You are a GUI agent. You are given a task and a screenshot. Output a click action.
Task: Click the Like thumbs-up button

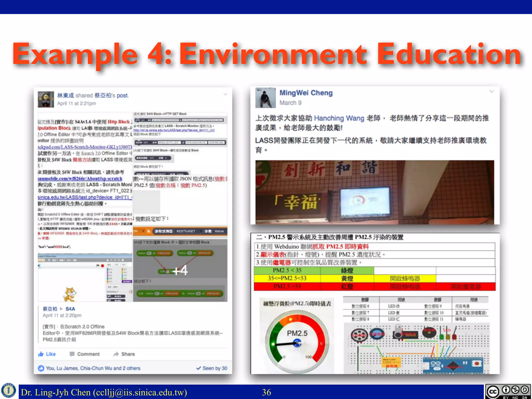pyautogui.click(x=47, y=354)
